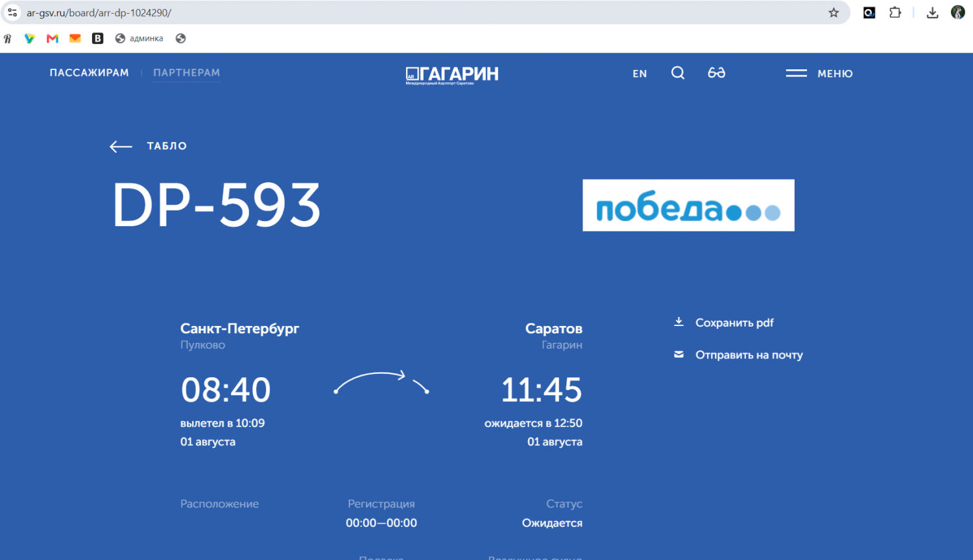Bookmark this page with the star icon
Screen dimensions: 973x560
(834, 12)
